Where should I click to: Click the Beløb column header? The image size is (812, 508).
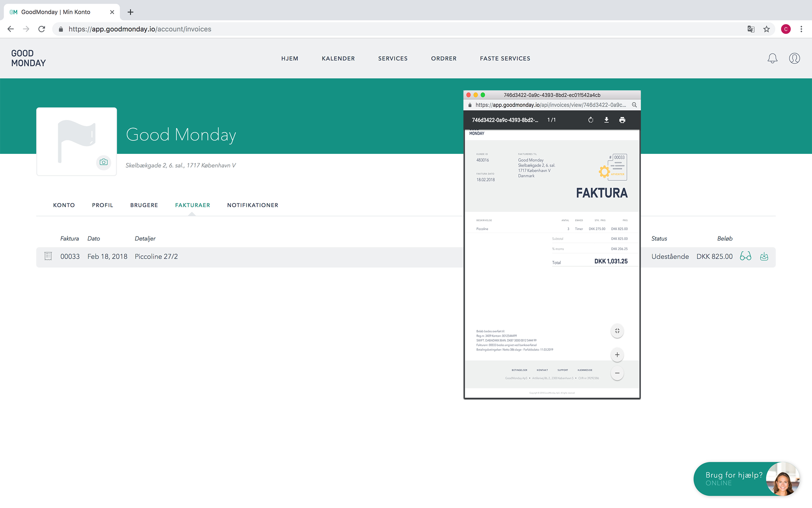(x=725, y=239)
